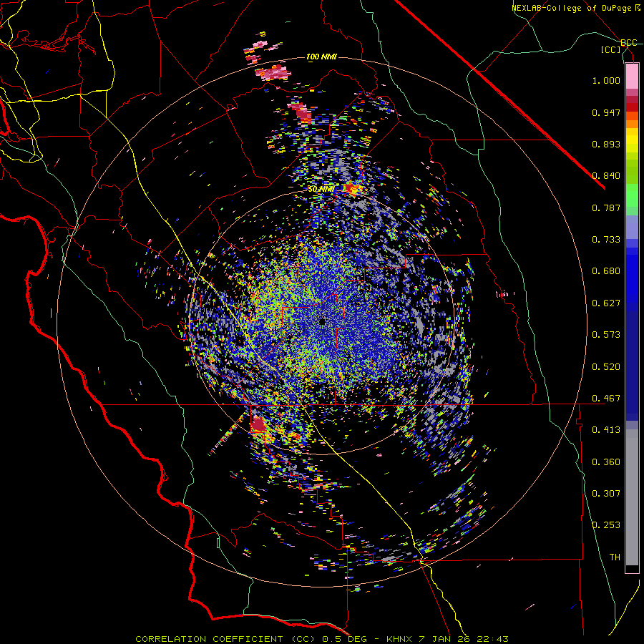Click the 0.253 legend value

tap(606, 525)
